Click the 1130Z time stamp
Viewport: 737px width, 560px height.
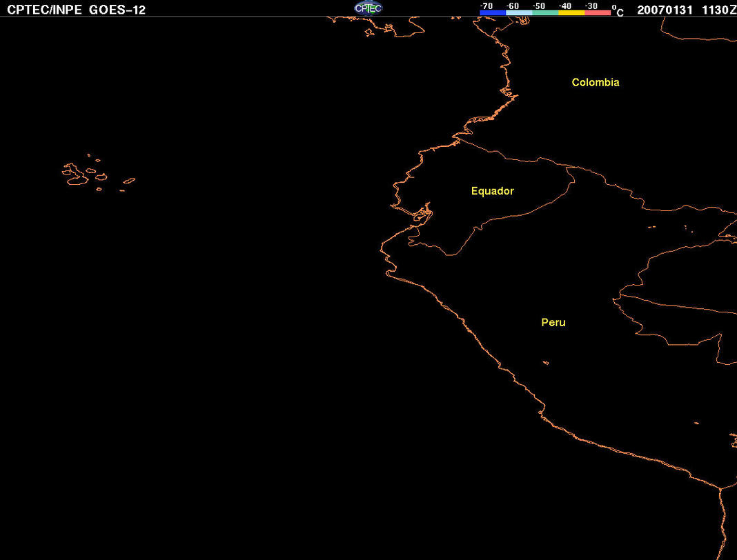[719, 10]
